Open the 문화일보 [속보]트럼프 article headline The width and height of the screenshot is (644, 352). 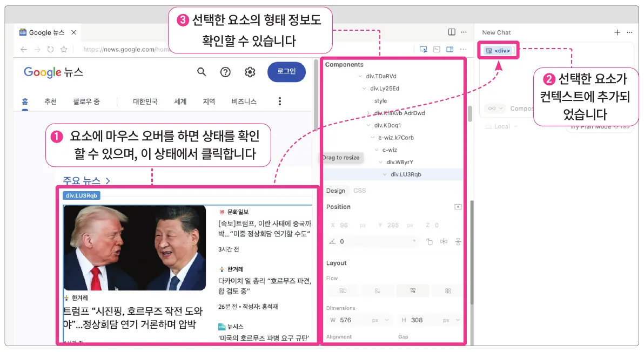tap(265, 228)
